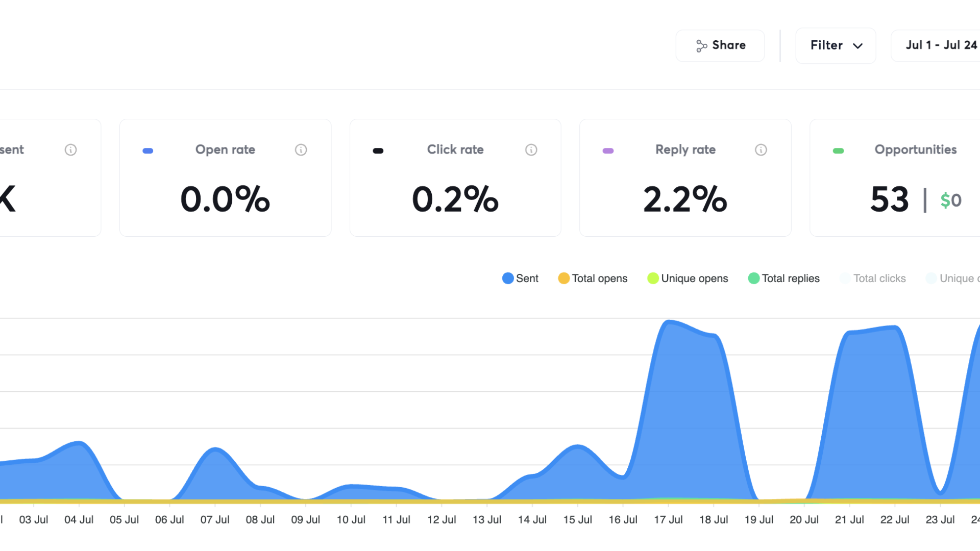Viewport: 980px width, 551px height.
Task: Click info icon on emails sent card
Action: pyautogui.click(x=70, y=149)
